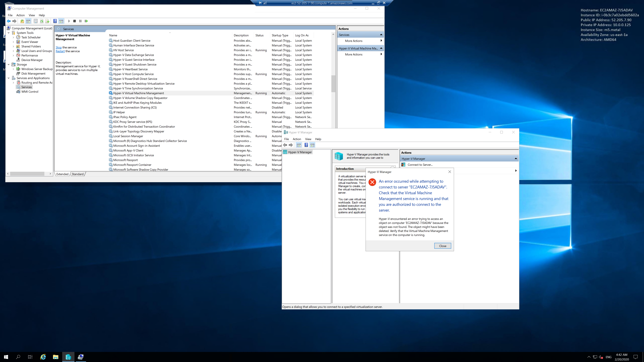Expand the Task Scheduler tree node

(13, 38)
